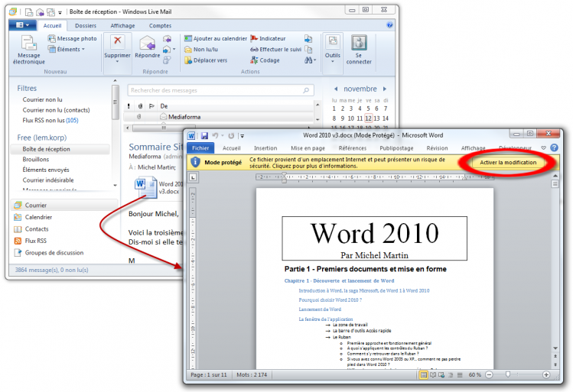Open the Courrier indésirable folder

pos(48,180)
